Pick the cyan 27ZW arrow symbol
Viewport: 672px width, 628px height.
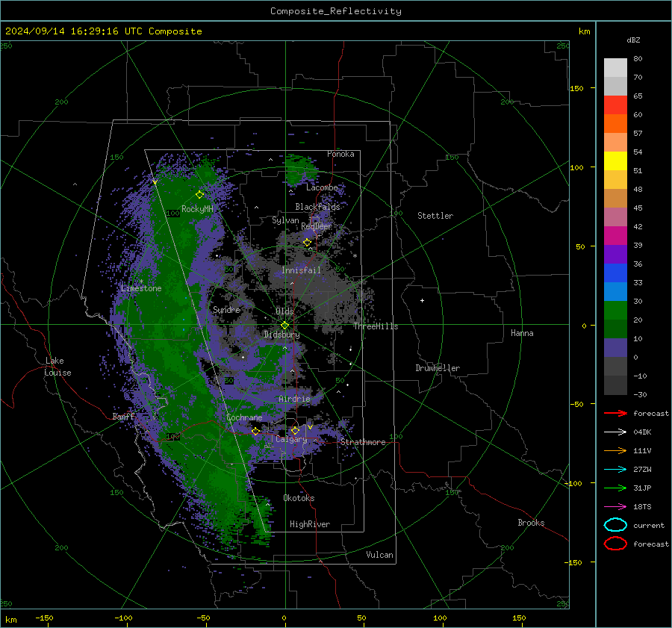point(615,470)
